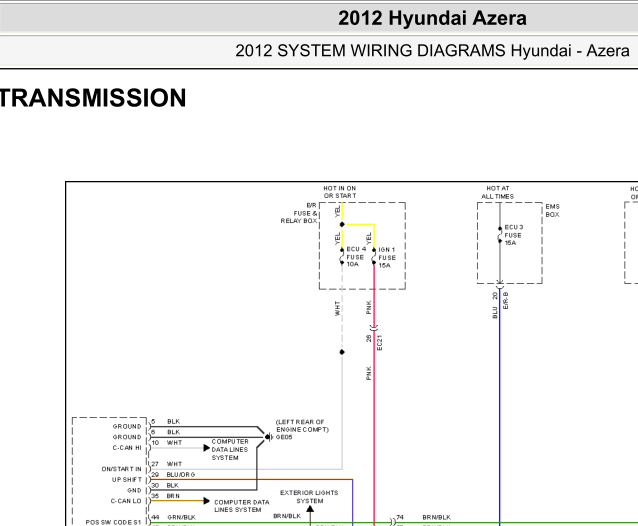
Task: Click "COMPUTER DATA LINES SYSTEM" next to C-CAN HI
Action: [230, 450]
